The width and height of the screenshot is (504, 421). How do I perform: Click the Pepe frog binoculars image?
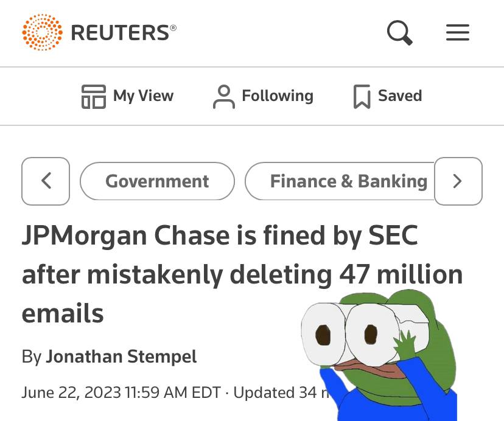pyautogui.click(x=379, y=355)
